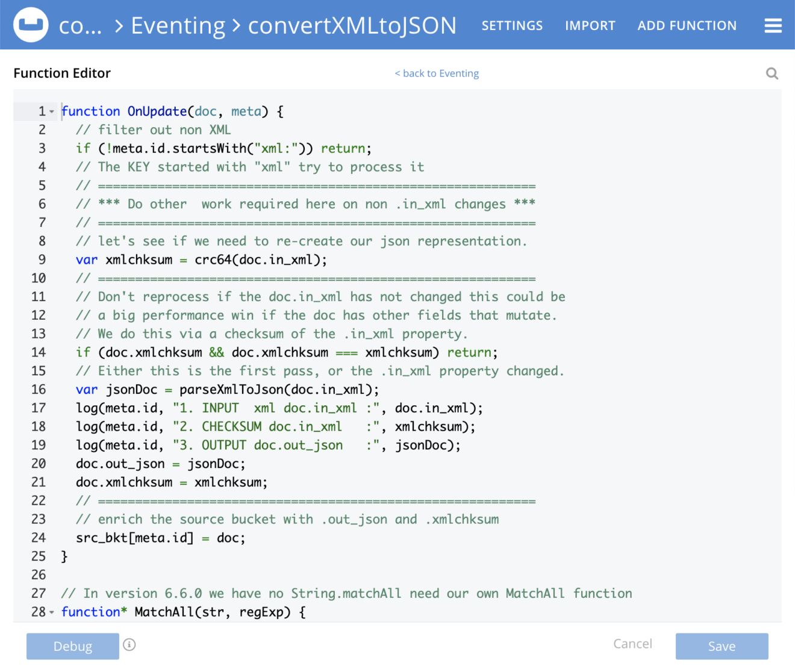Open the IMPORT menu item
Image resolution: width=795 pixels, height=672 pixels.
590,25
